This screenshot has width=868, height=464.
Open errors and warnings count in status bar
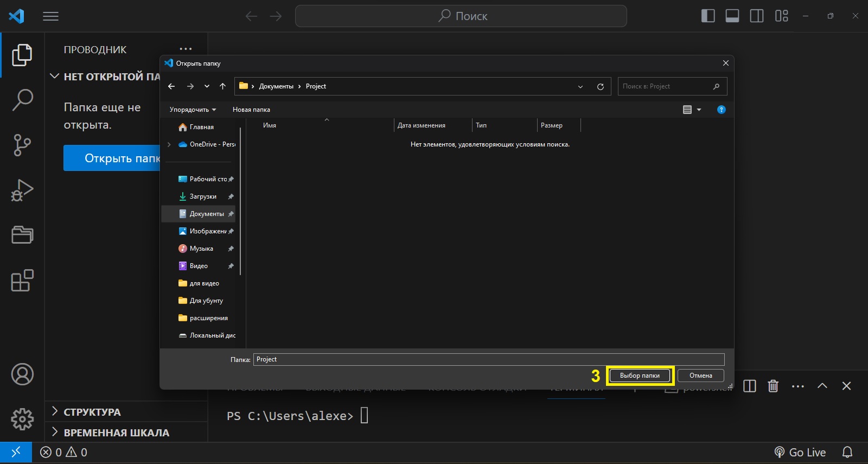(63, 452)
